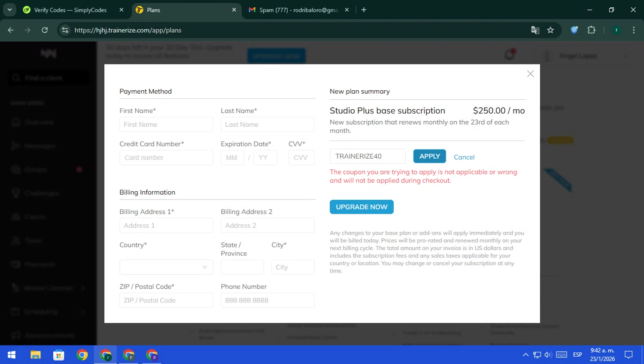Close the Spam Gmail tab
Viewport: 644px width, 364px height.
tap(347, 10)
